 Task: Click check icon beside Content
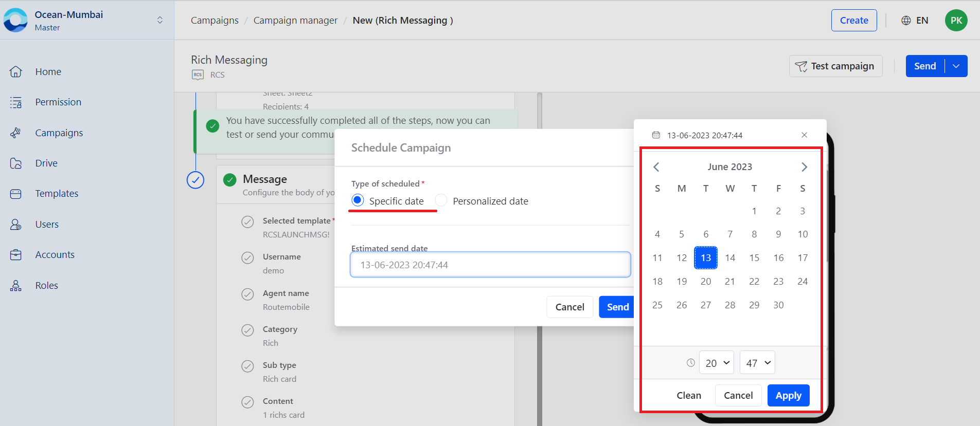pos(247,402)
